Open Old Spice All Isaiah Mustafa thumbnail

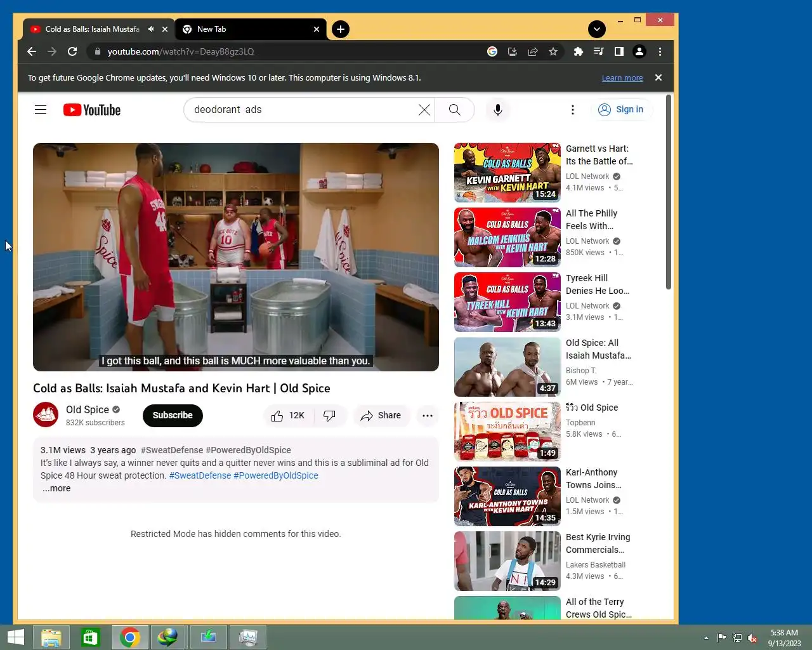pyautogui.click(x=507, y=367)
